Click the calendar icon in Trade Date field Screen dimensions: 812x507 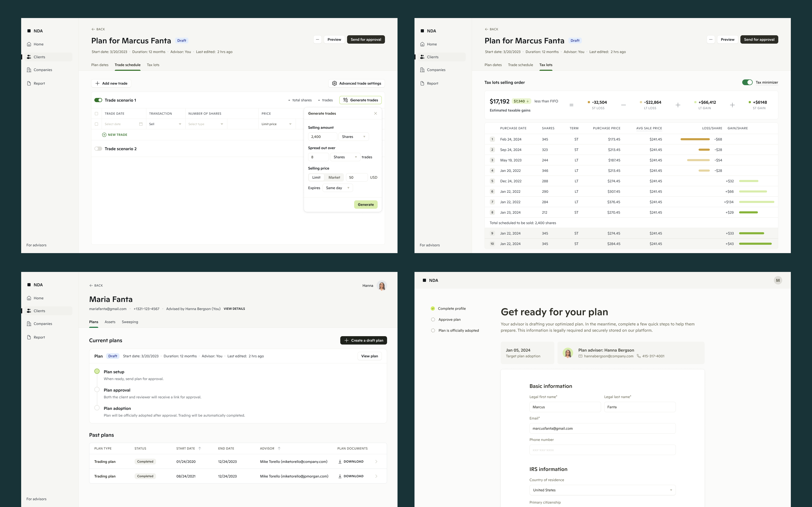click(x=141, y=124)
